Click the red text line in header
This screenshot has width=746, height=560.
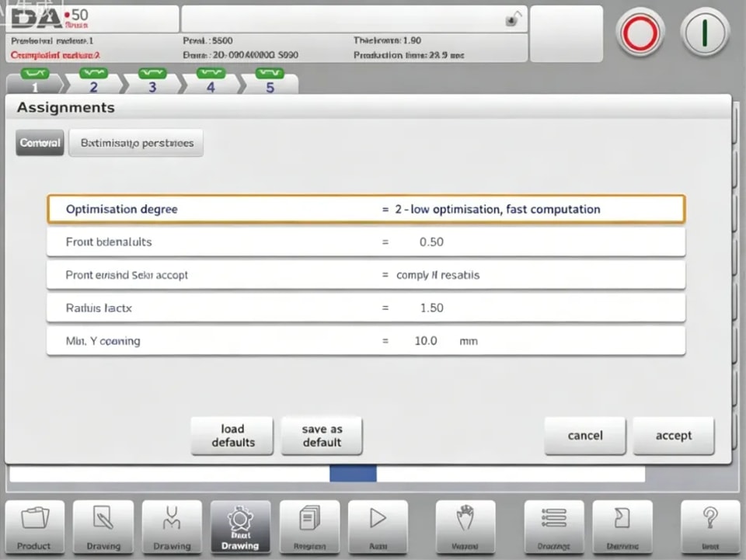pos(55,55)
